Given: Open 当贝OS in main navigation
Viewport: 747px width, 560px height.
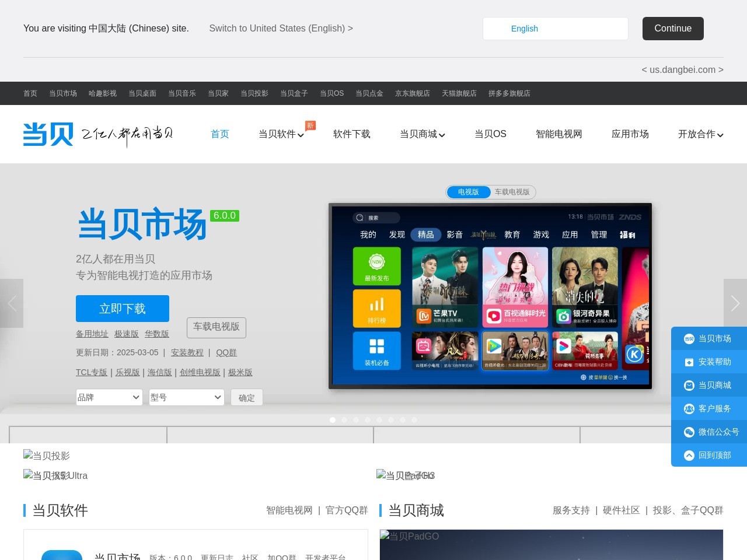Looking at the screenshot, I should pyautogui.click(x=490, y=134).
